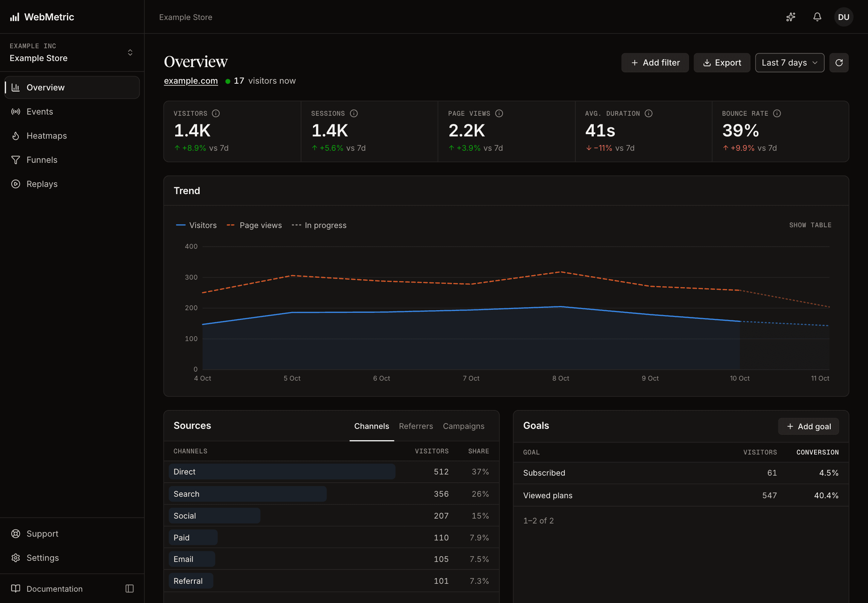Select the Channels tab in Sources

pyautogui.click(x=372, y=426)
